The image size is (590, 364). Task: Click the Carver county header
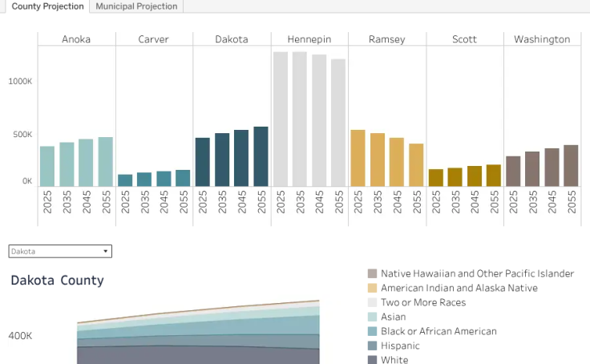(x=154, y=39)
